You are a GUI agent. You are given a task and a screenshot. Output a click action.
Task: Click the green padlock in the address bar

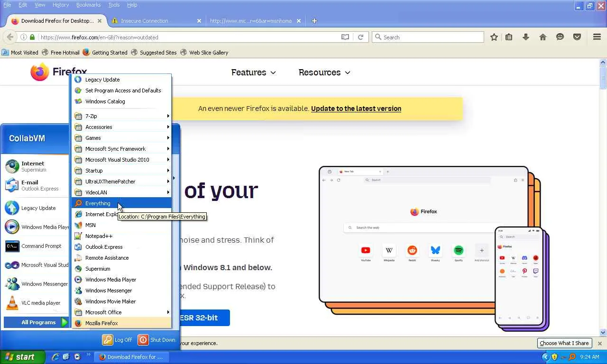(32, 37)
